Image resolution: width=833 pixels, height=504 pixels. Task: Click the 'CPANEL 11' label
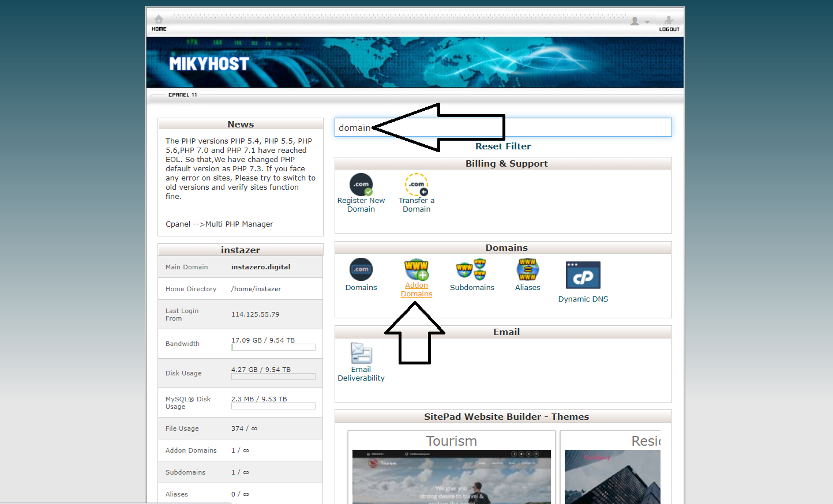click(182, 95)
